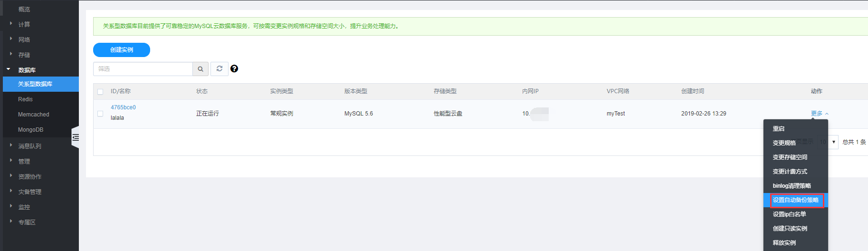868x251 pixels.
Task: Click the MySQL 5.6 version cell
Action: pos(359,114)
